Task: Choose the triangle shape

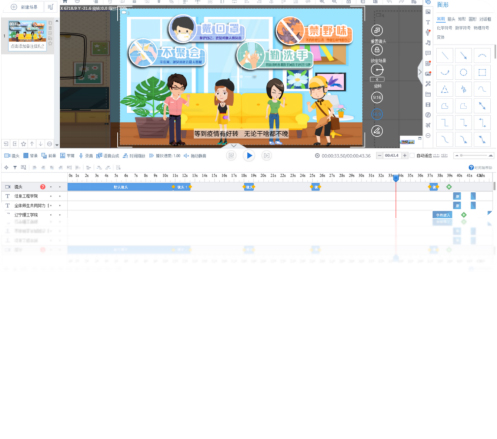Action: 445,89
